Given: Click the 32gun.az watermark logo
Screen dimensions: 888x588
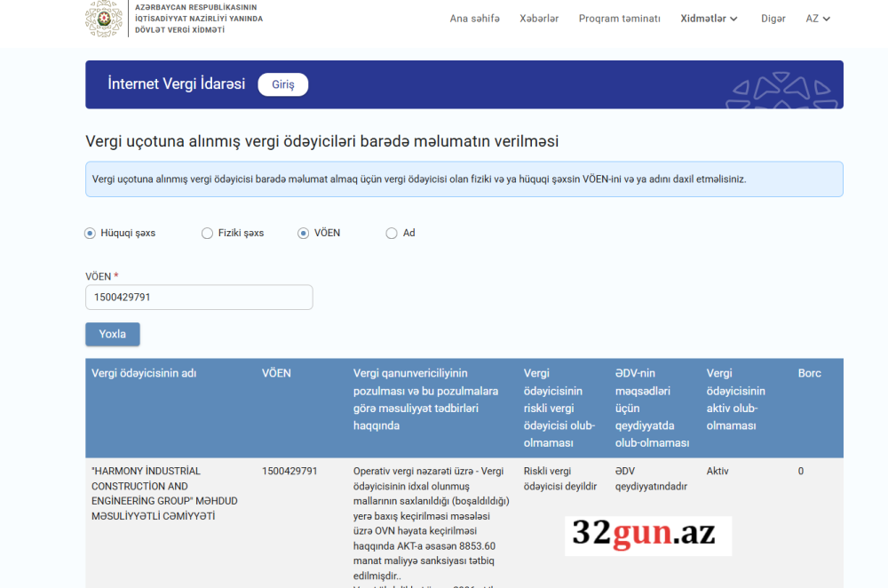Looking at the screenshot, I should (647, 532).
